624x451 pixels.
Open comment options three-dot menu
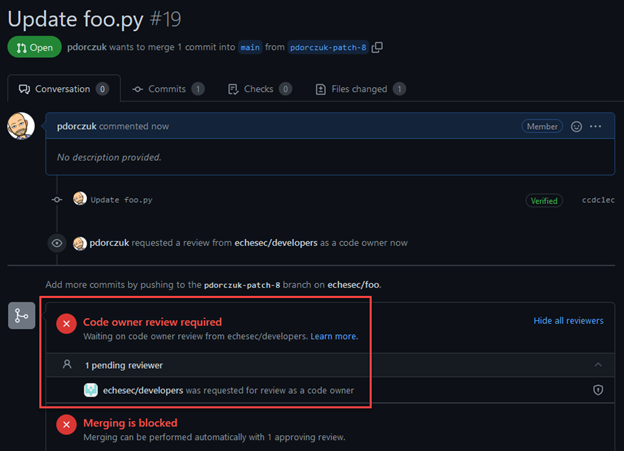pos(597,127)
